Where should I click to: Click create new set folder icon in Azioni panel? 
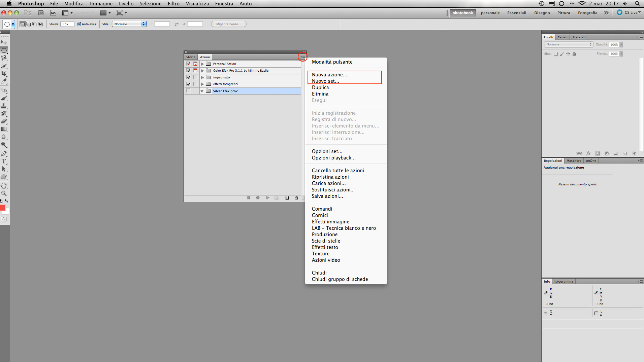[x=277, y=198]
